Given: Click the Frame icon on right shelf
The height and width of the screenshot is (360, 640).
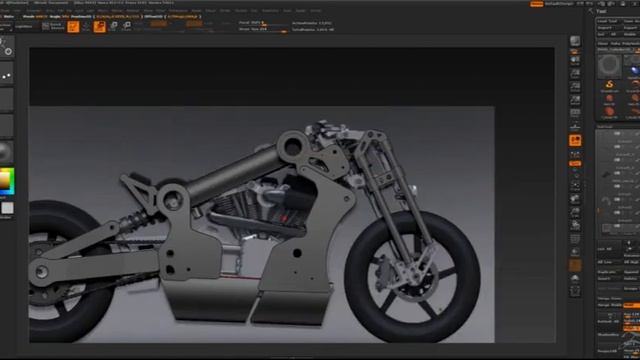Looking at the screenshot, I should 575,186.
